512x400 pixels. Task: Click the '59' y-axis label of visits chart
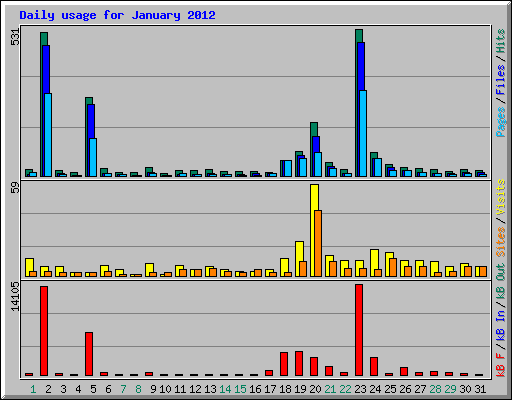click(15, 188)
